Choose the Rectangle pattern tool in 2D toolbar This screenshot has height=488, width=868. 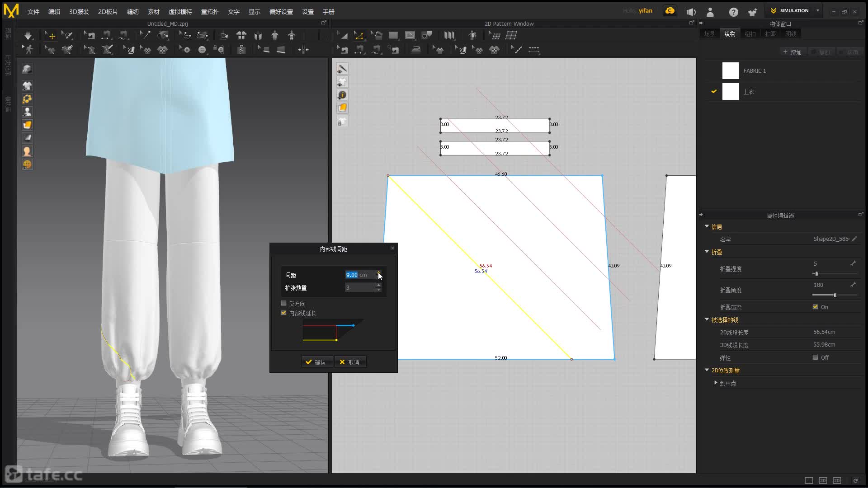click(x=393, y=35)
